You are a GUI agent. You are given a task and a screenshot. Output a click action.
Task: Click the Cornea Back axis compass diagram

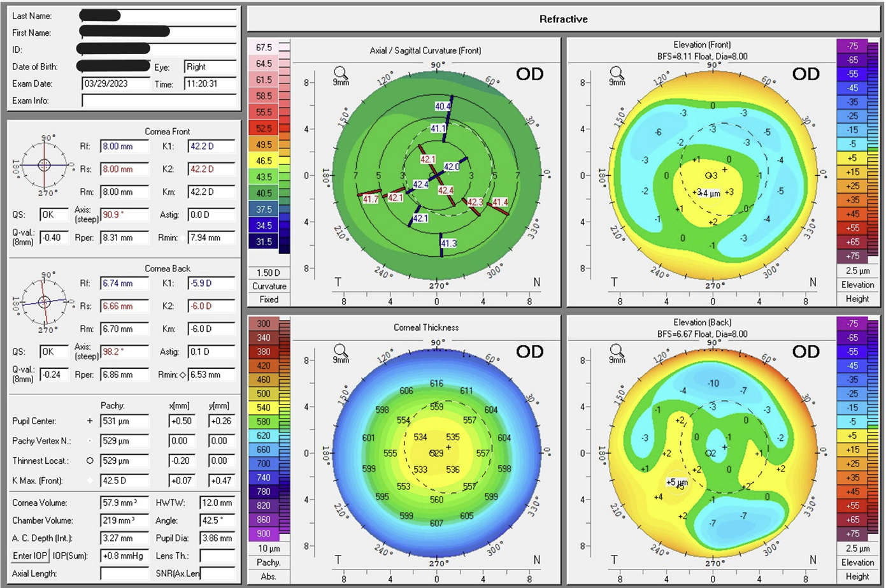44,302
